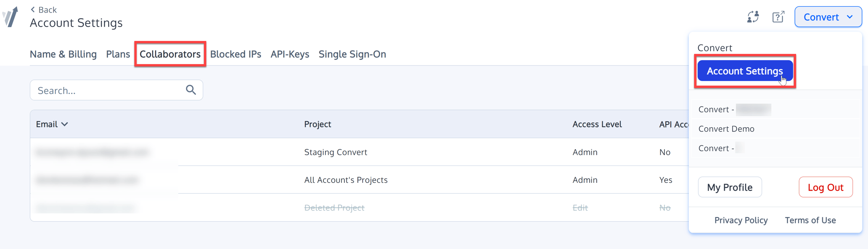Open the collaborator transfer icon

752,16
